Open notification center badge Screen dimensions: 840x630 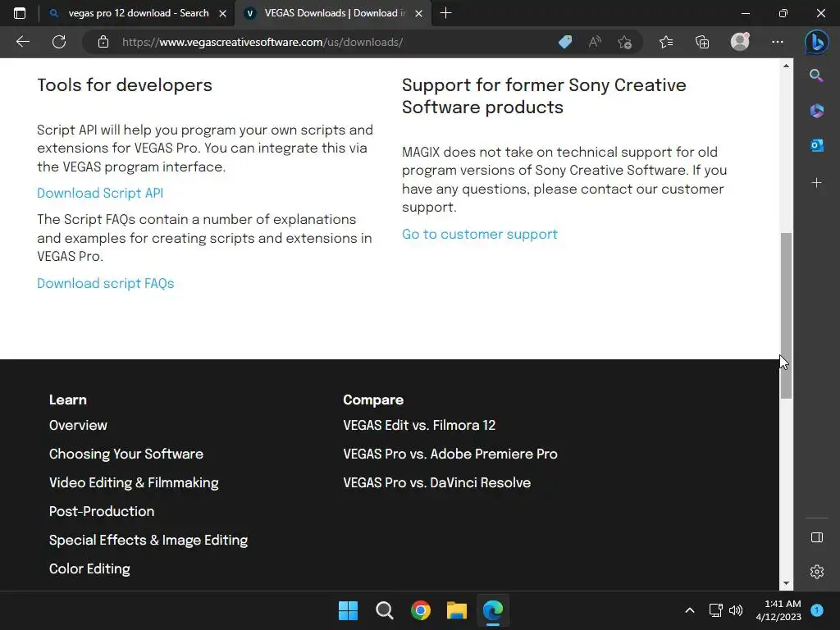click(817, 610)
